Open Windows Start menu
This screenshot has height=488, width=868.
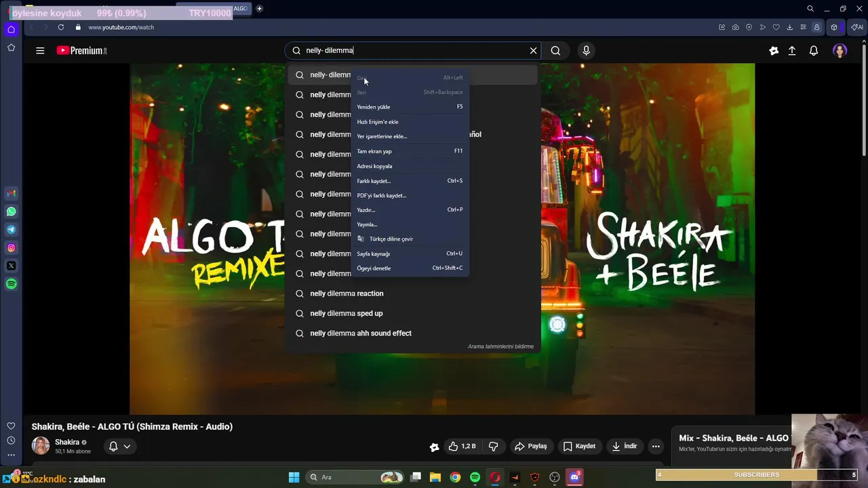coord(294,477)
